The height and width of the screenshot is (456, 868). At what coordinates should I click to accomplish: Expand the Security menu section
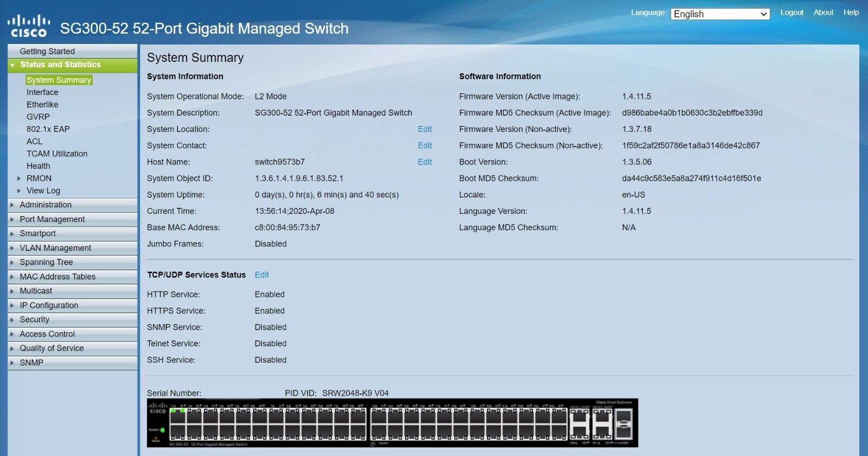tap(34, 320)
